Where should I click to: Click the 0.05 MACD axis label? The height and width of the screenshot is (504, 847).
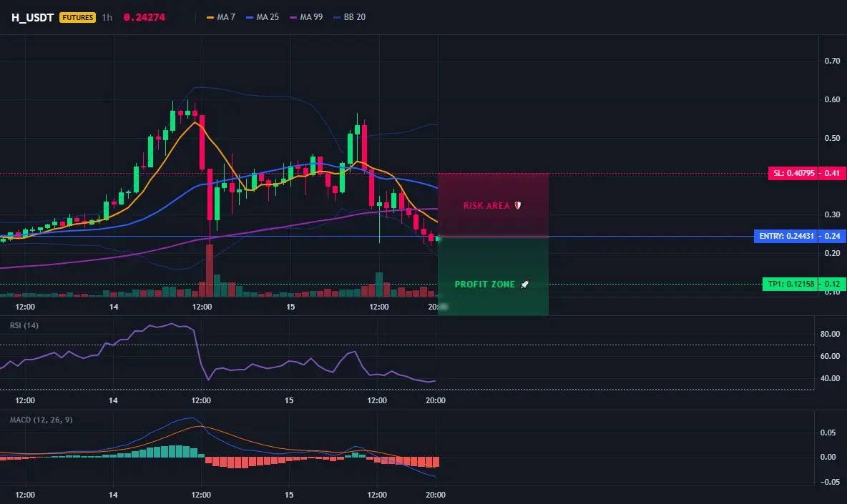point(828,433)
